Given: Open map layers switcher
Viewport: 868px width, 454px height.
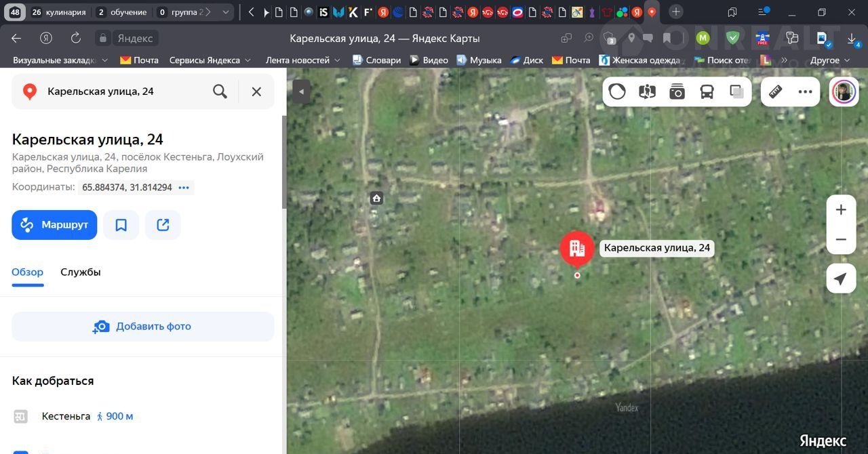Looking at the screenshot, I should [x=736, y=92].
